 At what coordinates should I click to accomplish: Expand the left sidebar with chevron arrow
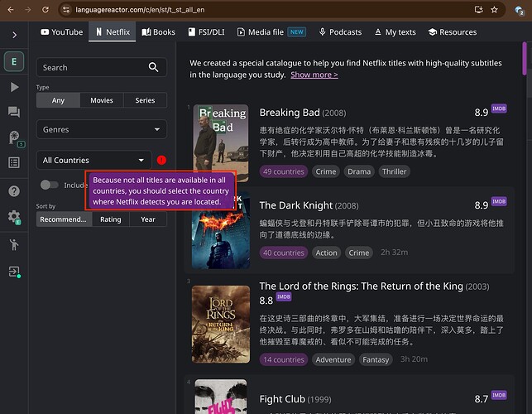(14, 35)
